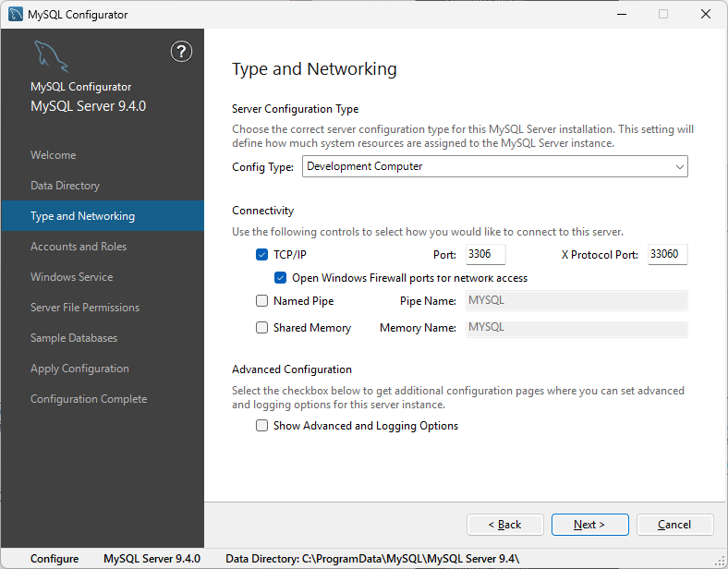Click the Config Type dropdown arrow
Viewport: 728px width, 569px height.
(680, 167)
